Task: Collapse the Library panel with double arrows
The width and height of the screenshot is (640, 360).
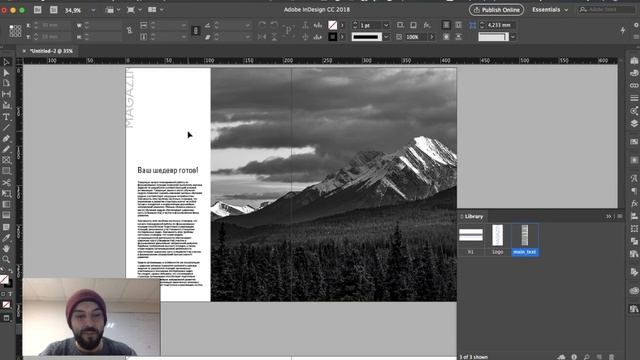Action: click(x=609, y=216)
